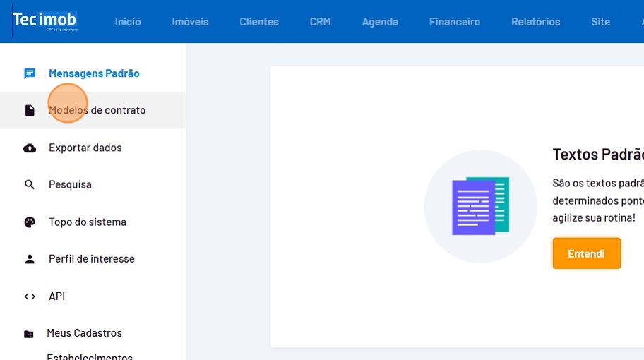Open the Financeiro menu
Viewport: 644px width, 360px height.
click(454, 22)
